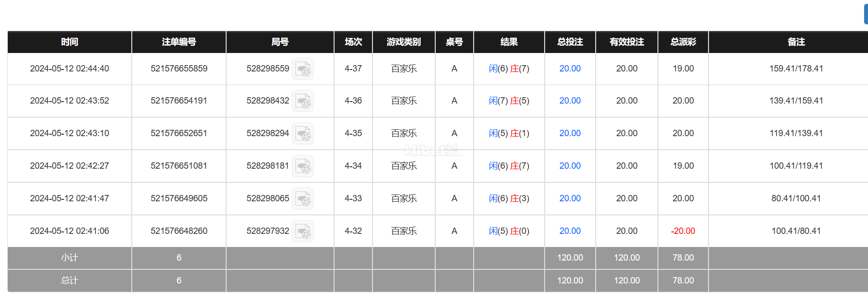868x300 pixels.
Task: Open video replay icon for round 528297932
Action: (302, 231)
